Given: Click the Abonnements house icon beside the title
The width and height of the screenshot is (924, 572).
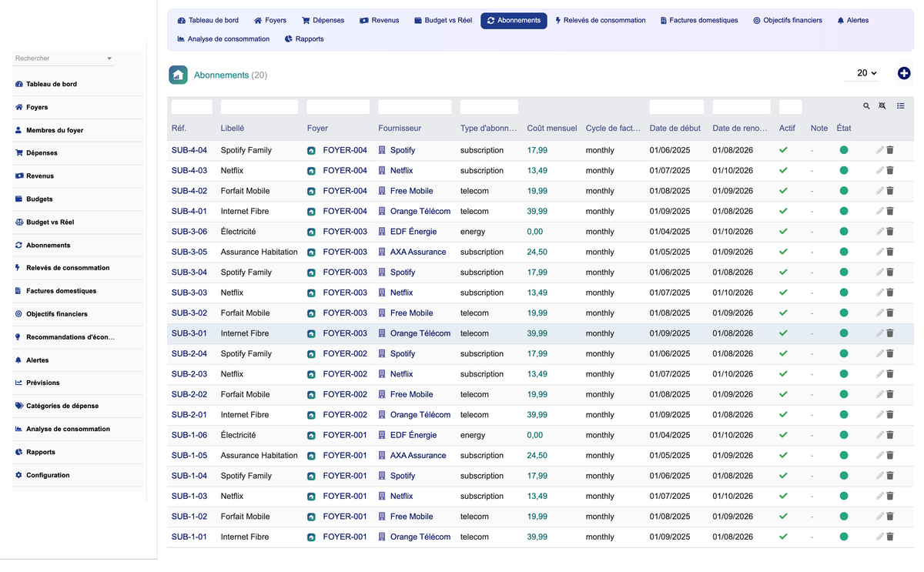Looking at the screenshot, I should (178, 75).
